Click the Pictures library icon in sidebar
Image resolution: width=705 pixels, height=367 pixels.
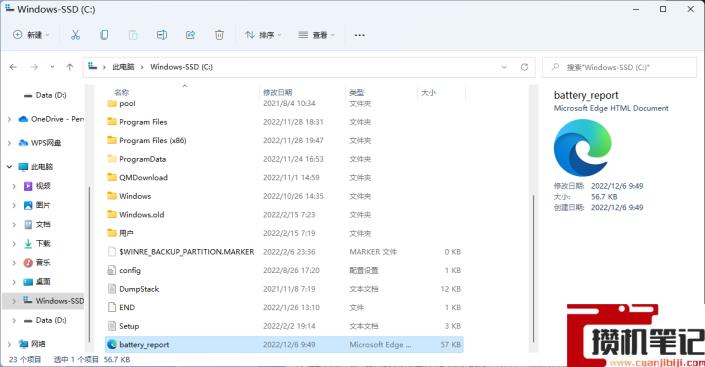(x=28, y=205)
